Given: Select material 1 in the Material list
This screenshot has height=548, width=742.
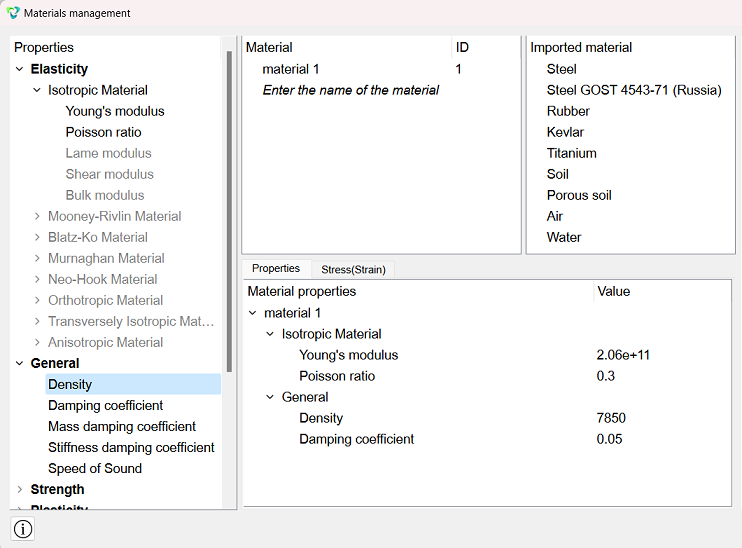Looking at the screenshot, I should pyautogui.click(x=291, y=69).
